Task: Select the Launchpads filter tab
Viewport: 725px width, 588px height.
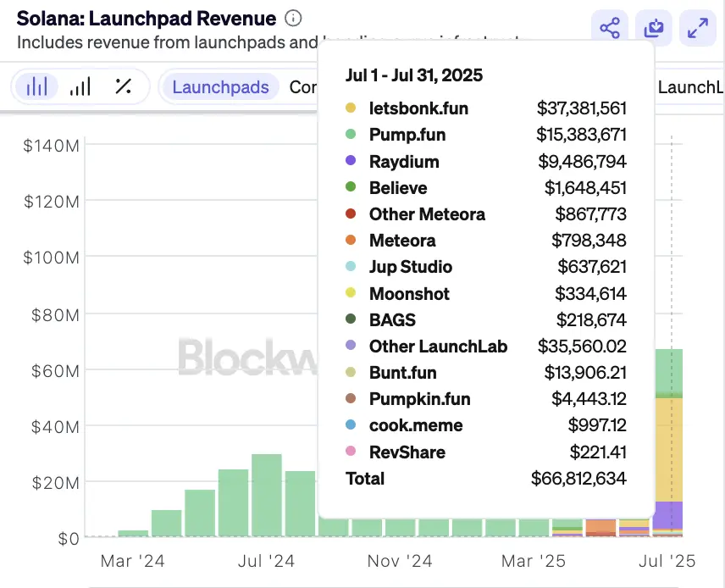Action: 220,86
